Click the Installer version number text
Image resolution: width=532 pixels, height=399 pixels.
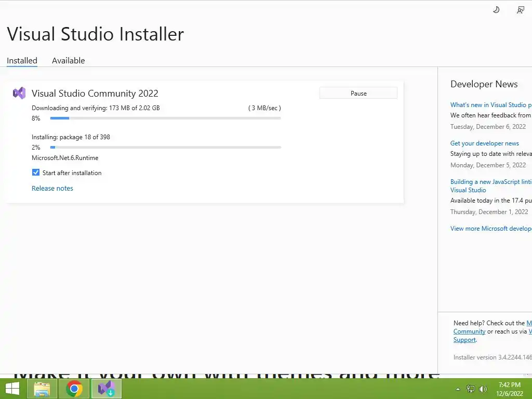point(493,357)
